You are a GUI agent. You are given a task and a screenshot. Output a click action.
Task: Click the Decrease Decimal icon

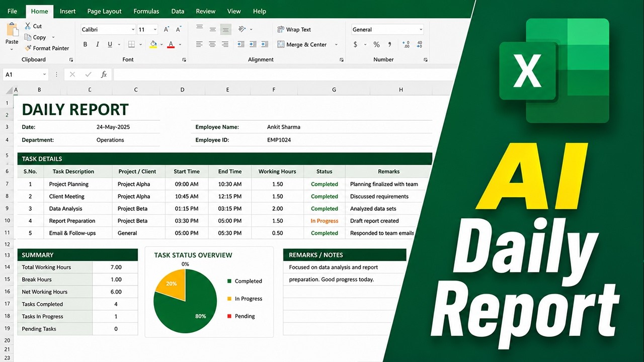coord(420,44)
